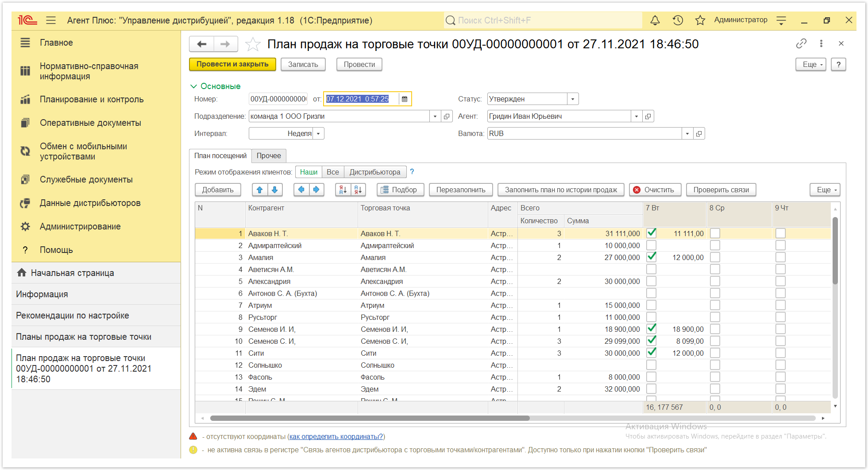Expand the Интервал dropdown
The height and width of the screenshot is (470, 868).
coord(318,133)
